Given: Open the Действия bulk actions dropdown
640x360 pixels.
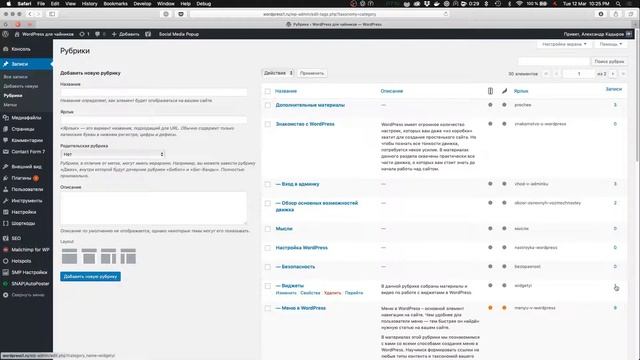Looking at the screenshot, I should point(278,73).
